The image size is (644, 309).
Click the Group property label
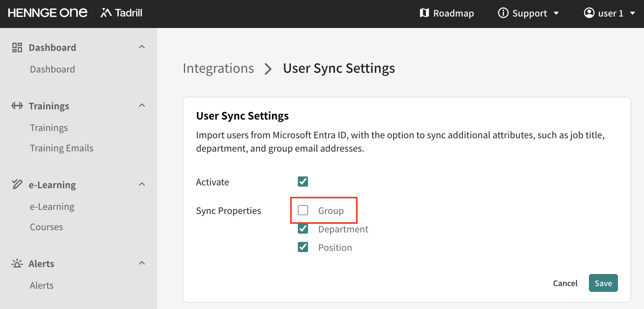coord(331,210)
